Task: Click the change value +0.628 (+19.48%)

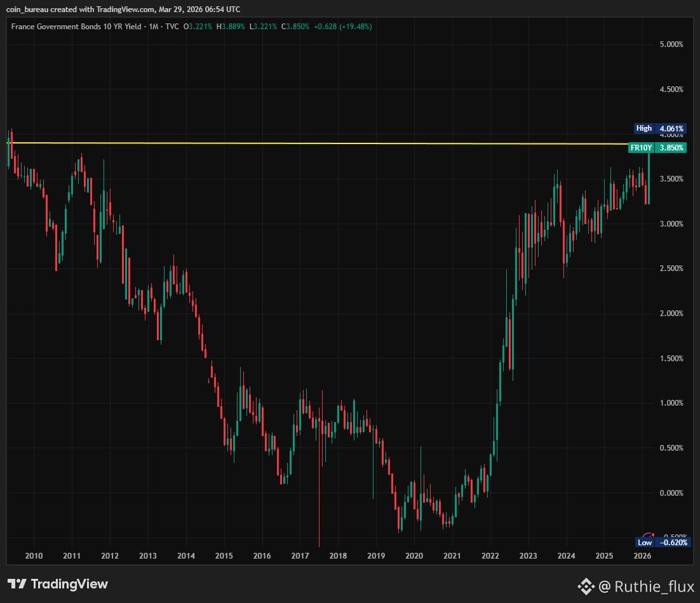Action: pos(343,26)
